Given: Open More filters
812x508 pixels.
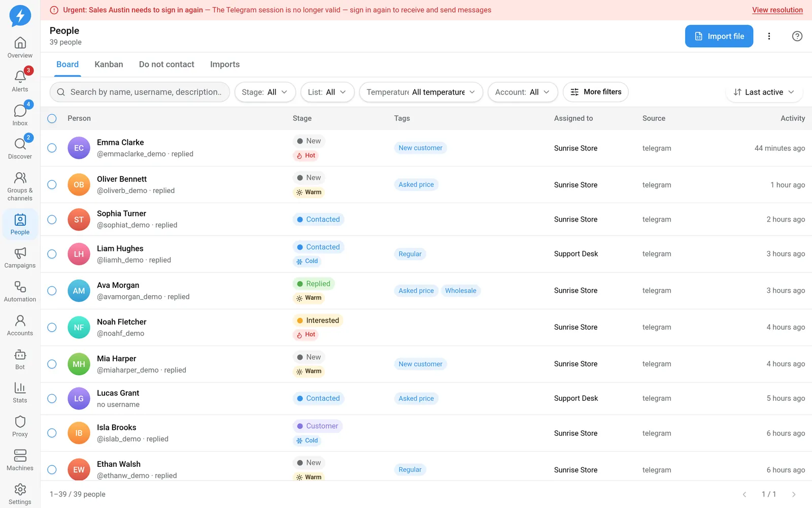Looking at the screenshot, I should point(596,92).
